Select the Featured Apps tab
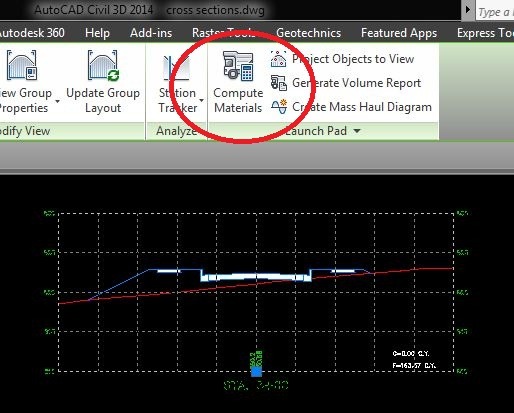Image resolution: width=514 pixels, height=413 pixels. pyautogui.click(x=399, y=33)
